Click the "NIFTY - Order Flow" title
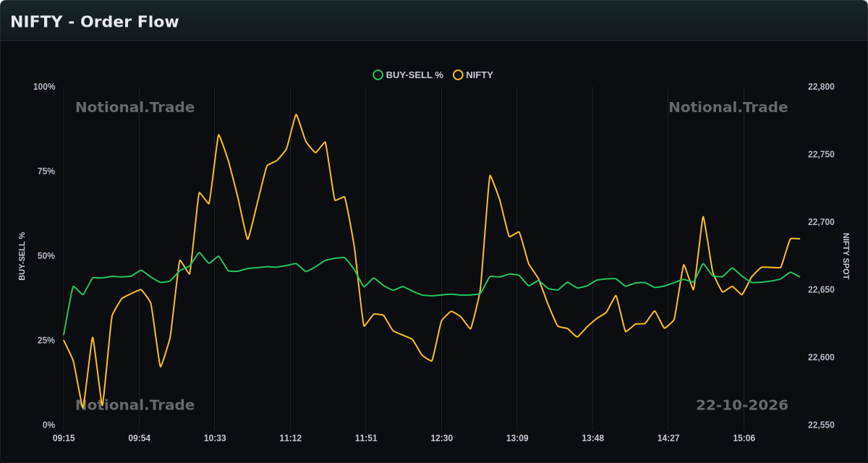The width and height of the screenshot is (868, 463). point(95,22)
